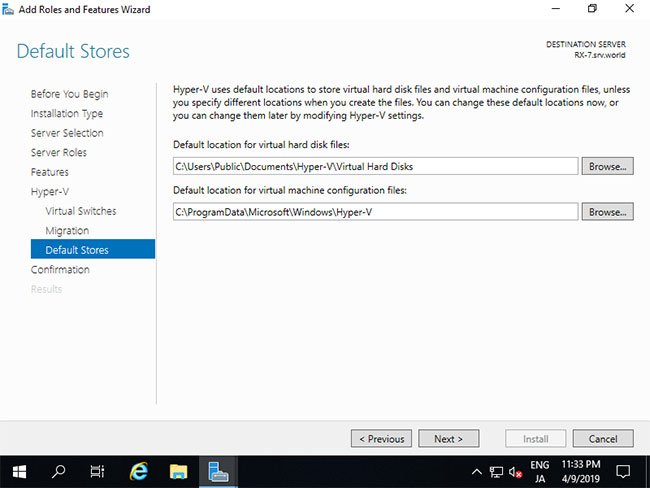Screen dimensions: 650x488
Task: Go to Server Roles step
Action: coord(59,153)
